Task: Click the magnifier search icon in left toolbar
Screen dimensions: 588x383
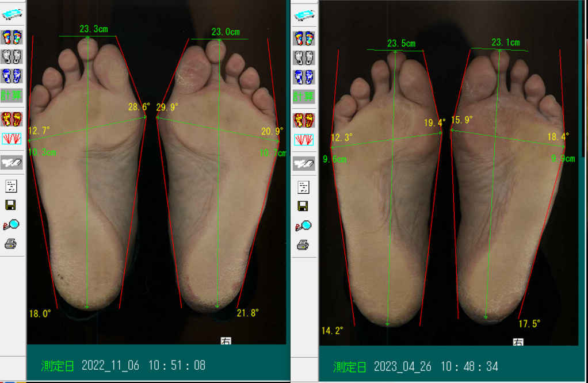Action: (11, 225)
